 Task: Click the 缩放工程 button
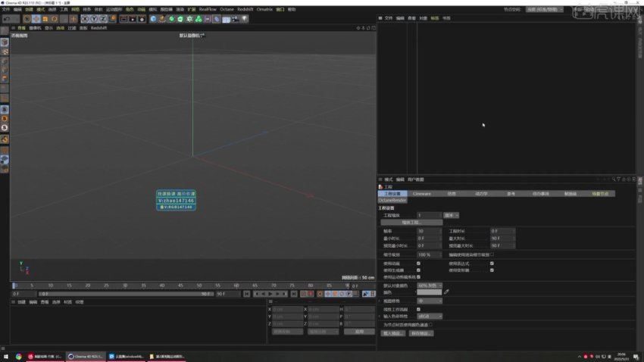point(411,223)
